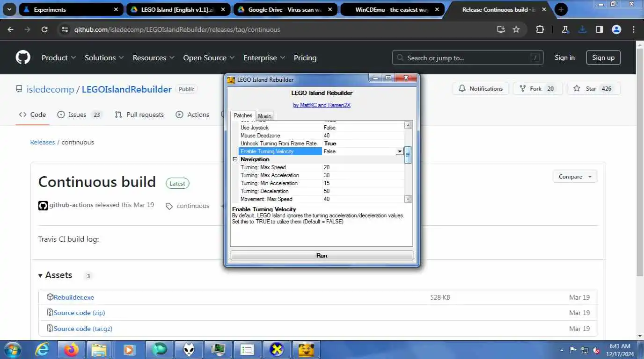Download Source code (tar.gz)

click(x=83, y=329)
